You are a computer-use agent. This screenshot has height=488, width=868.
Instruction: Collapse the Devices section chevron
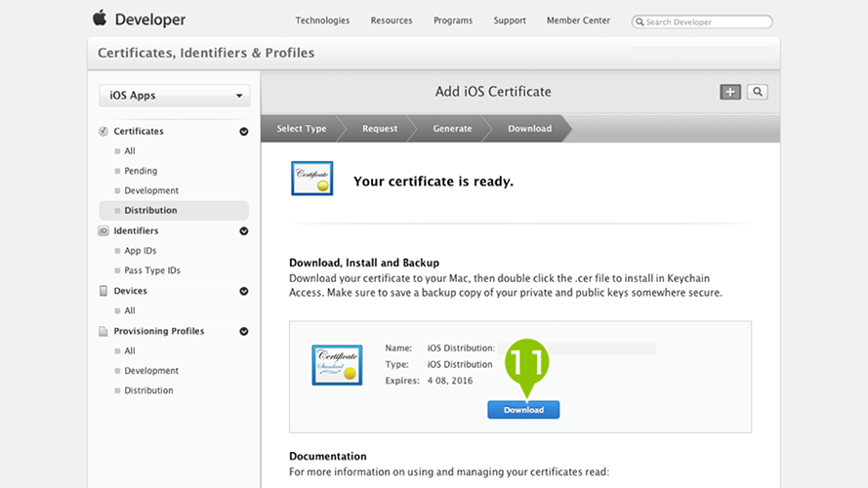click(x=243, y=291)
